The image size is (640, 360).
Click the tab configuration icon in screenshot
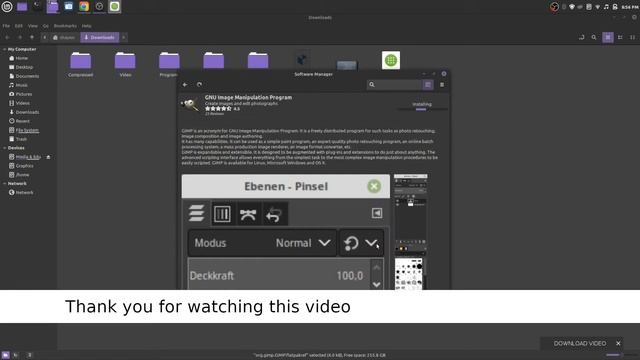coord(377,213)
